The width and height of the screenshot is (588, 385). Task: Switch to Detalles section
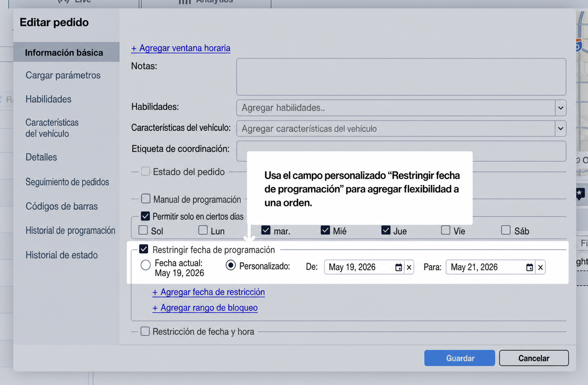pos(41,157)
